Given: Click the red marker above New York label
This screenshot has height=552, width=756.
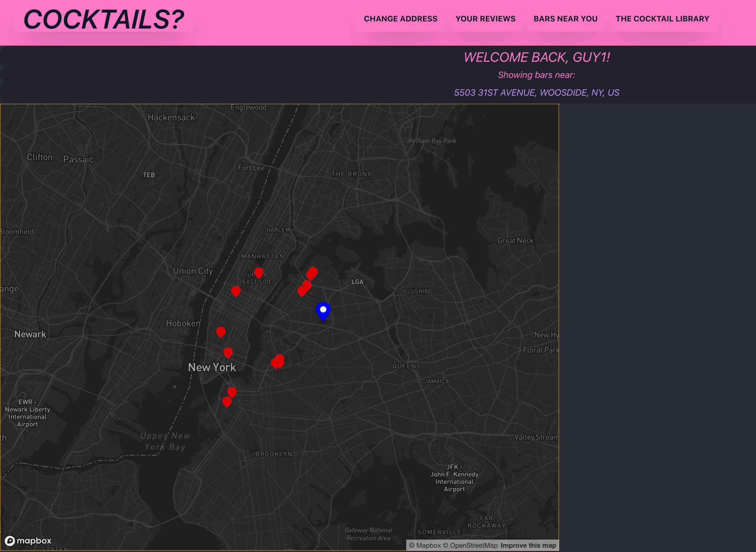Looking at the screenshot, I should click(x=228, y=352).
